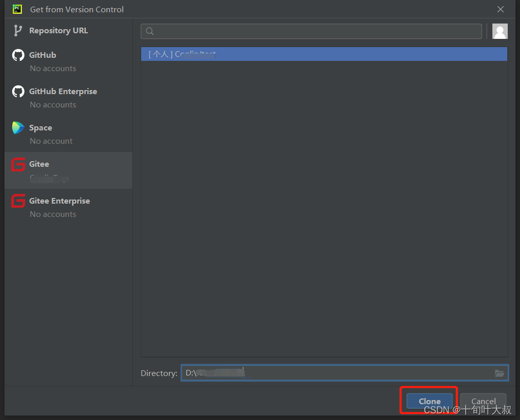Click the Gitee Enterprise logo icon
520x420 pixels.
click(18, 201)
